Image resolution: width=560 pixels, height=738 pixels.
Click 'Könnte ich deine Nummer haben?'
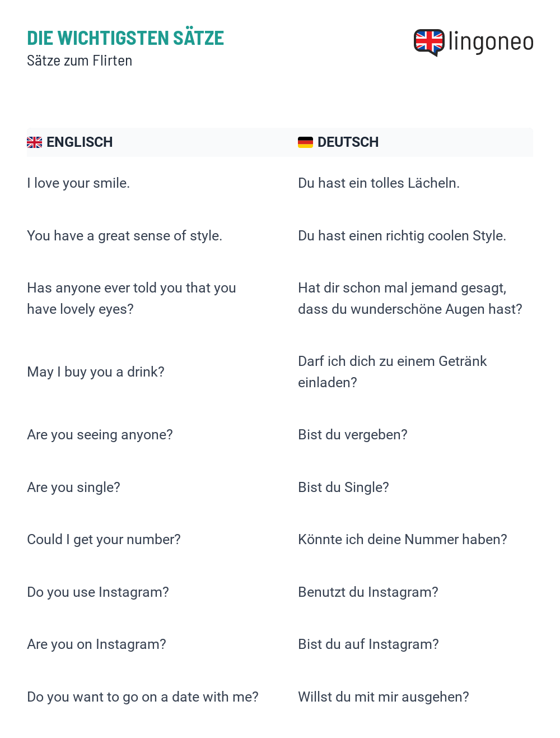[403, 540]
